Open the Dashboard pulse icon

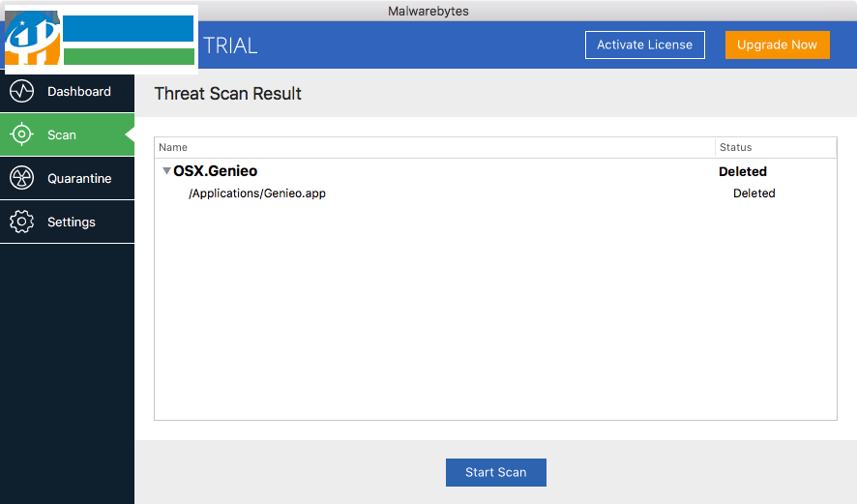coord(22,91)
